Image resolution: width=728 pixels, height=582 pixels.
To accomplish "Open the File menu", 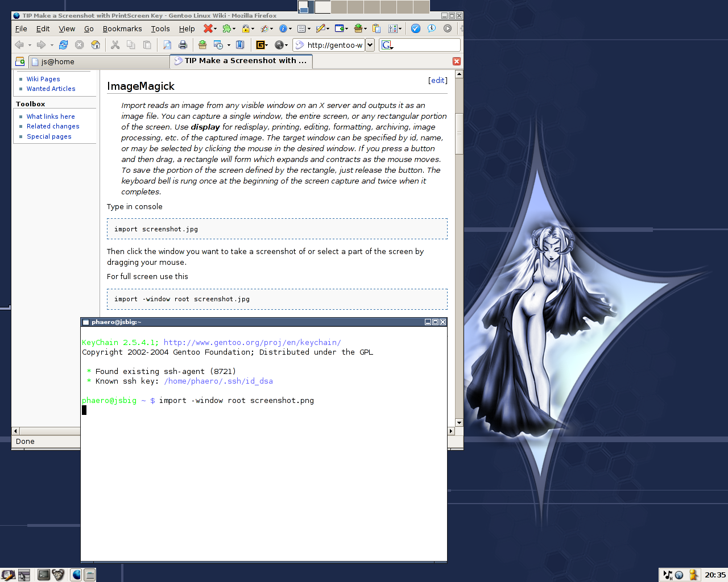I will tap(21, 28).
